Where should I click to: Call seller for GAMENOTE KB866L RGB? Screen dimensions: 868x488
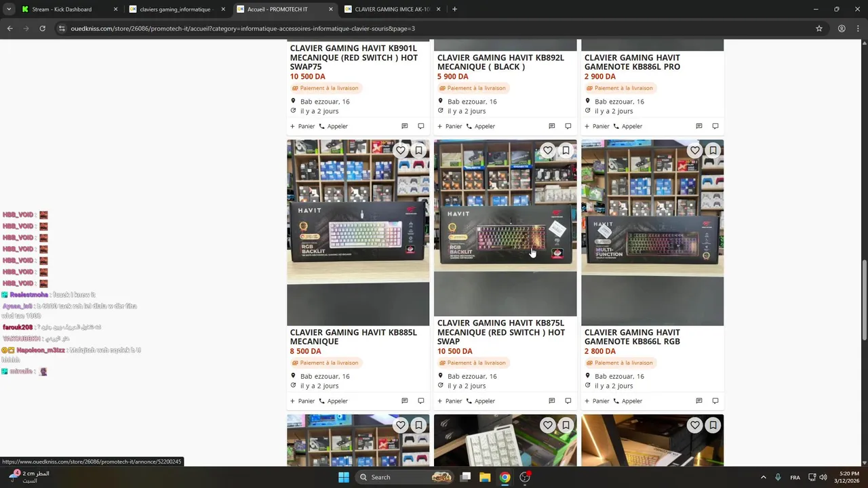[628, 401]
